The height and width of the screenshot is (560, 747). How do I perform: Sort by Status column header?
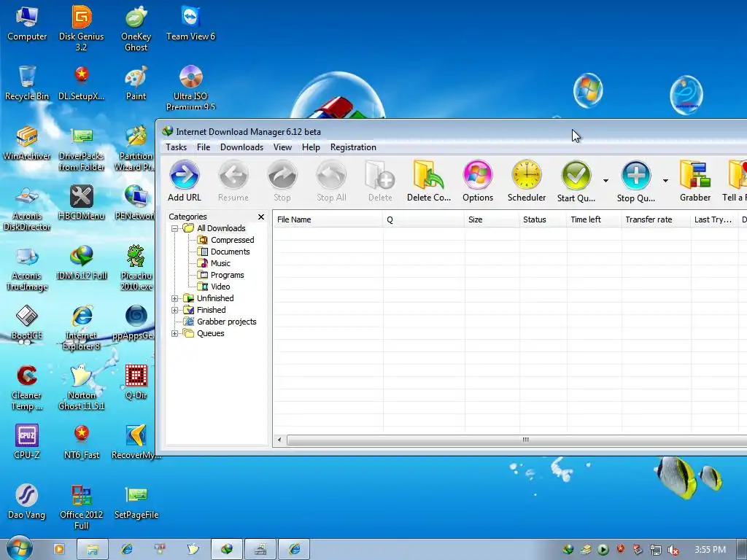[x=543, y=219]
